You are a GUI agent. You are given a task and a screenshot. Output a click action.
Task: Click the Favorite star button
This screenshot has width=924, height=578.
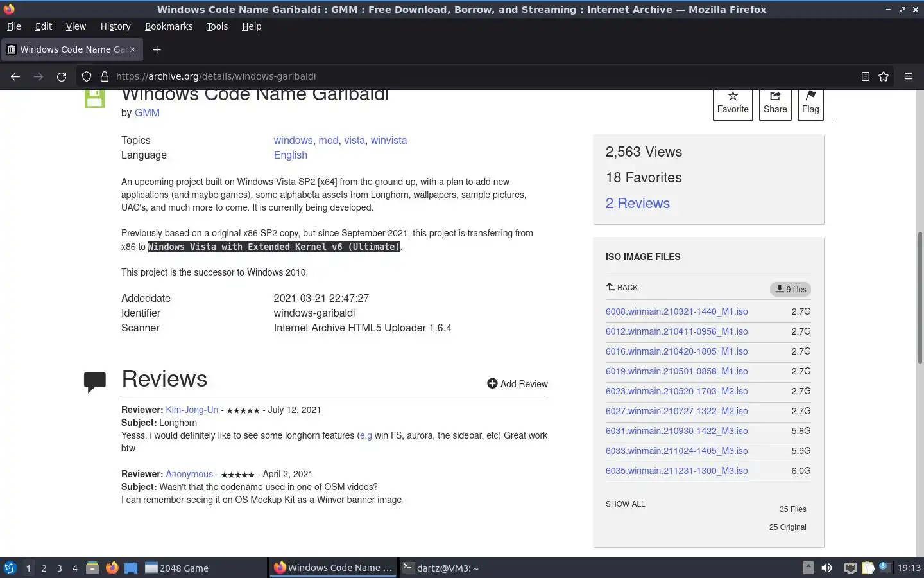pyautogui.click(x=733, y=103)
